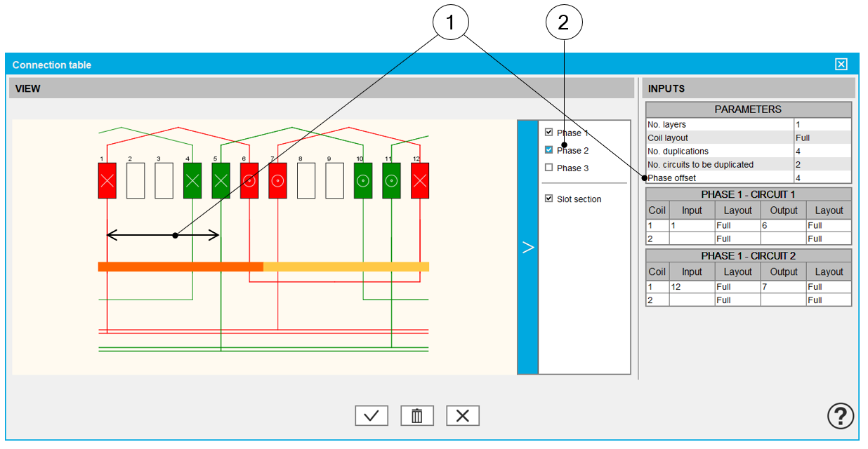The width and height of the screenshot is (868, 449).
Task: Close the Connection table window
Action: pos(841,65)
